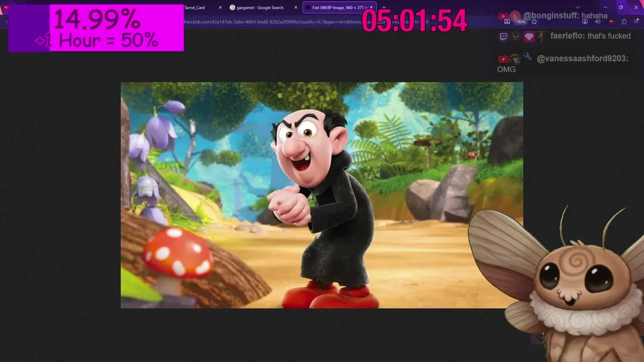Open the Firefox account icon

tap(585, 22)
